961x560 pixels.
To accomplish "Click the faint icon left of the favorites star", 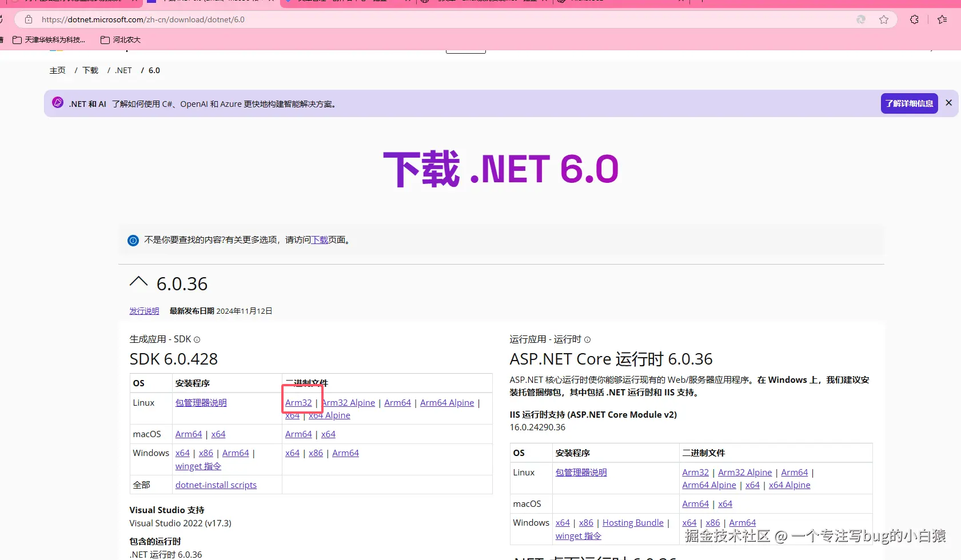I will click(x=861, y=19).
